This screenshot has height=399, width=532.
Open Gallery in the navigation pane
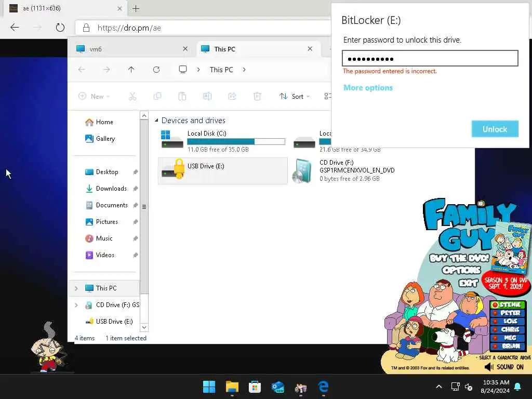(105, 138)
